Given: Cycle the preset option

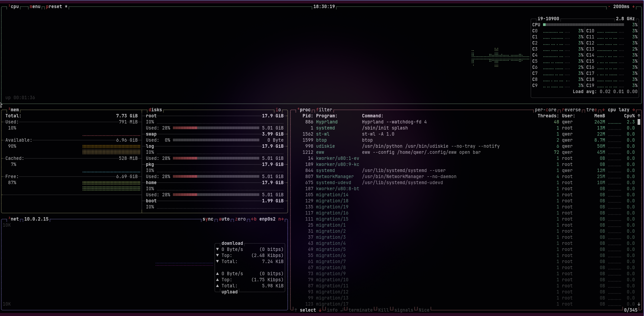Looking at the screenshot, I should point(54,7).
